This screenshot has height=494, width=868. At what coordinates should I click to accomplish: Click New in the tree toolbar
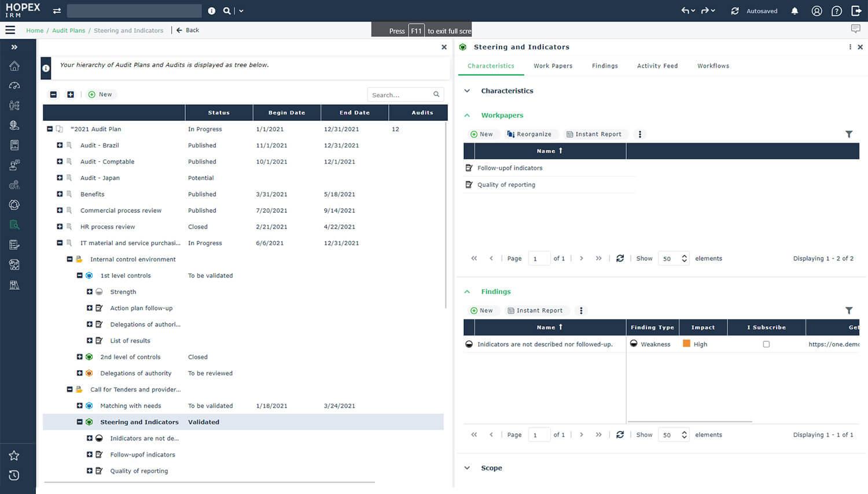100,94
